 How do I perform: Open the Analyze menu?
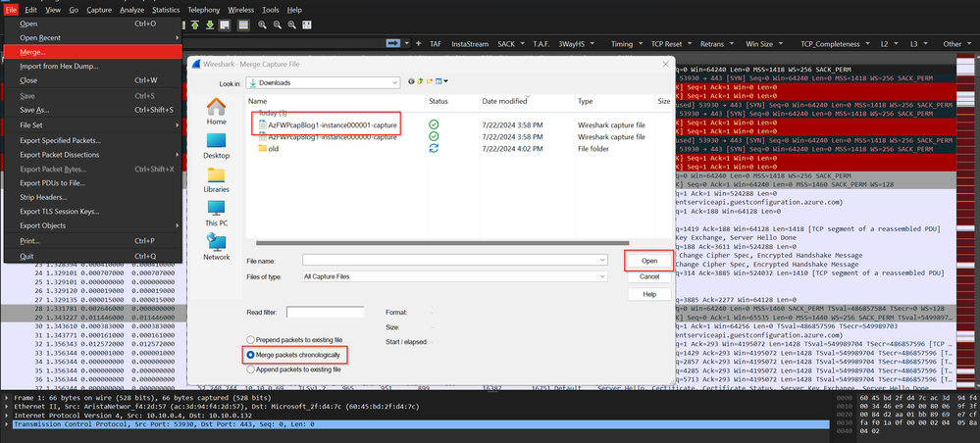pos(131,10)
